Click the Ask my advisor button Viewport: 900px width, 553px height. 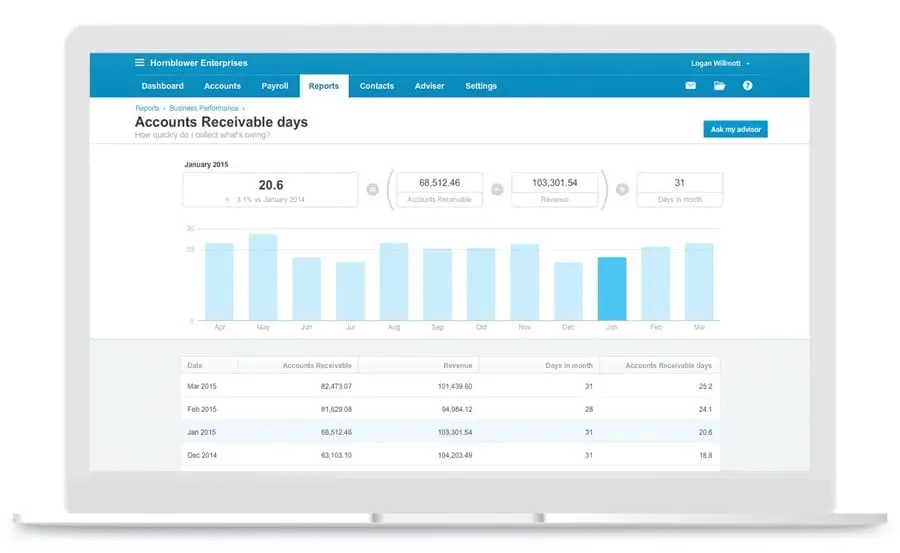click(735, 130)
